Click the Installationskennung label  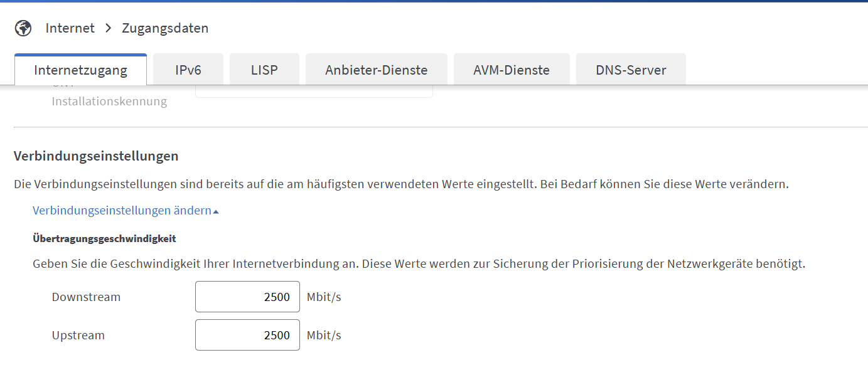pos(109,102)
